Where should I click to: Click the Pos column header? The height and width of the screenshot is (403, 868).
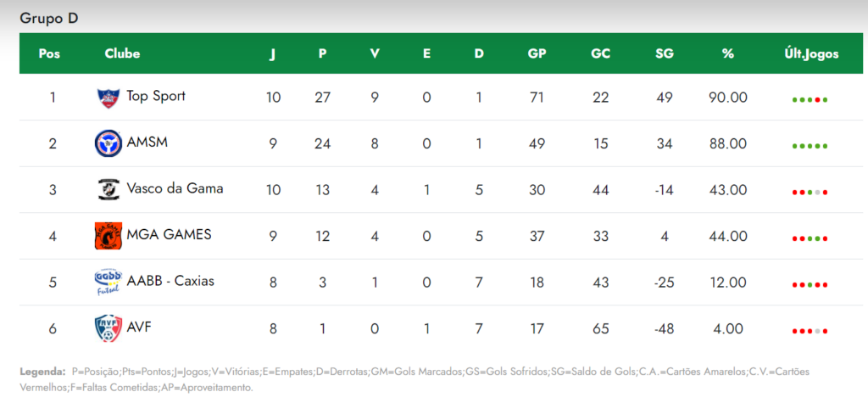(x=49, y=53)
